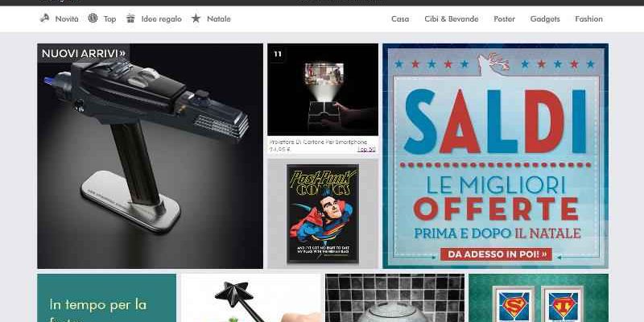
Task: Open the Post-Punk Comics poster thumbnail
Action: 323,213
